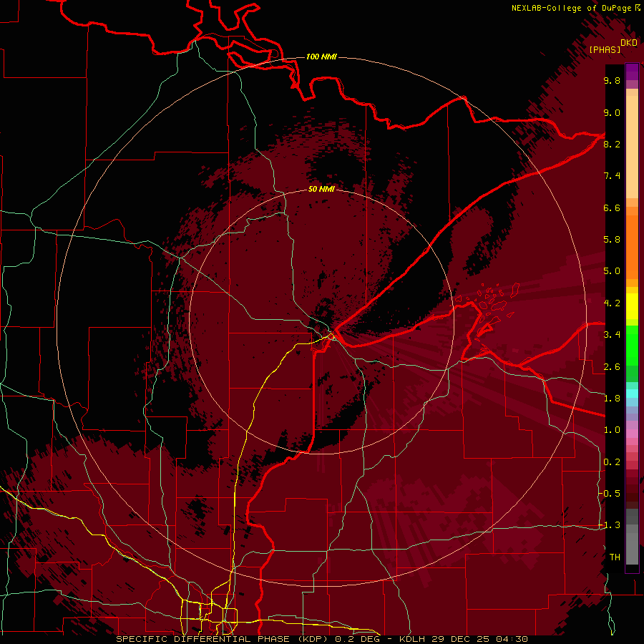Pick the orange band on the colorbar
This screenshot has width=644, height=644.
(x=632, y=246)
